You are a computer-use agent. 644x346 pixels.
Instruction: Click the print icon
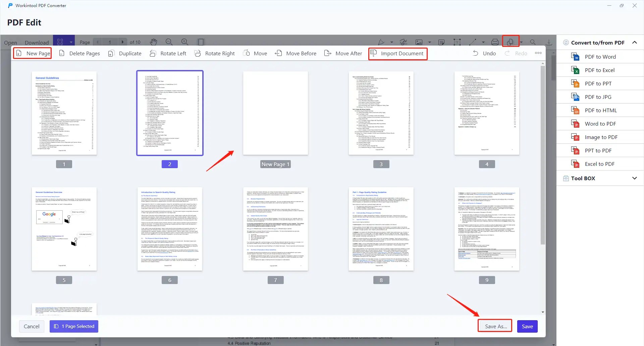click(495, 42)
